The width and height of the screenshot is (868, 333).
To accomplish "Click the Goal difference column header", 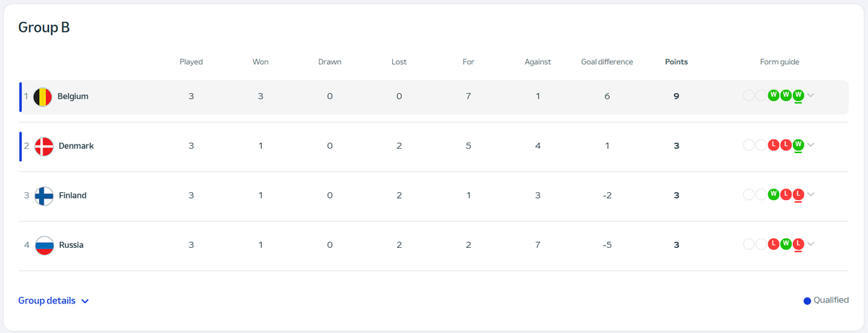I will [607, 62].
